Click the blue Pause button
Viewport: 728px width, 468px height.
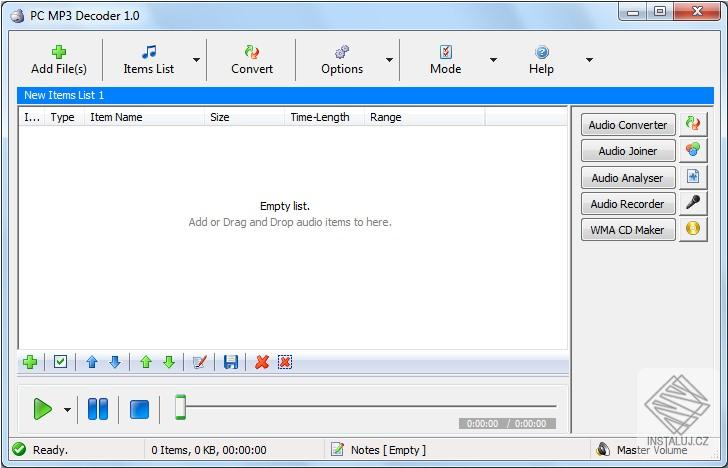[x=98, y=409]
